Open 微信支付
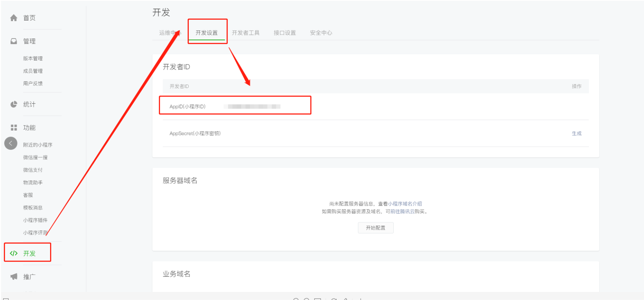This screenshot has width=644, height=300. [x=33, y=170]
